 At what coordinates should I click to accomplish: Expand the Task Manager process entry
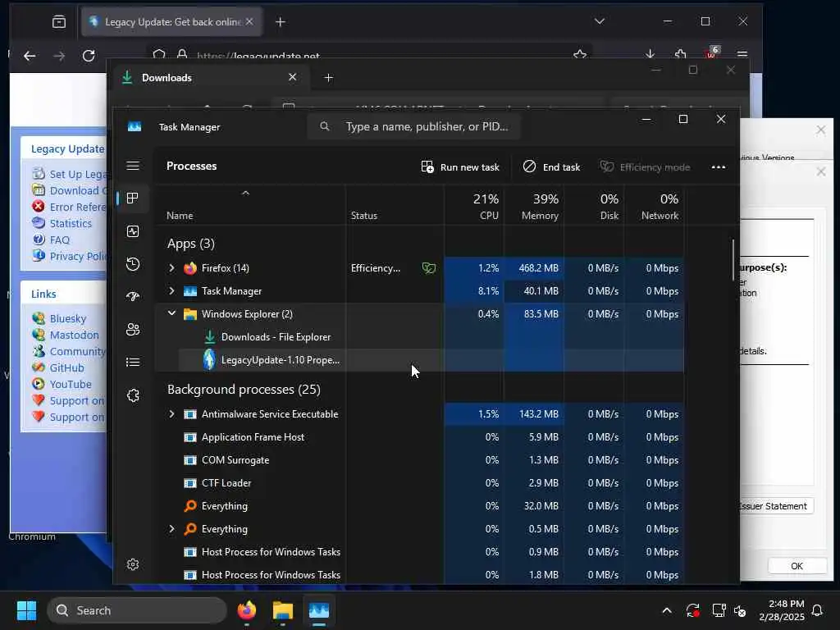coord(172,291)
